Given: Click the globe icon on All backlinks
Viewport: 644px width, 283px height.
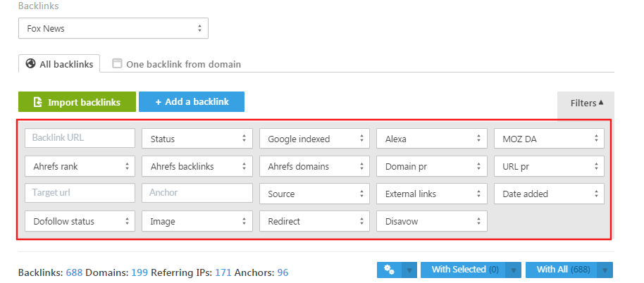Looking at the screenshot, I should 30,63.
